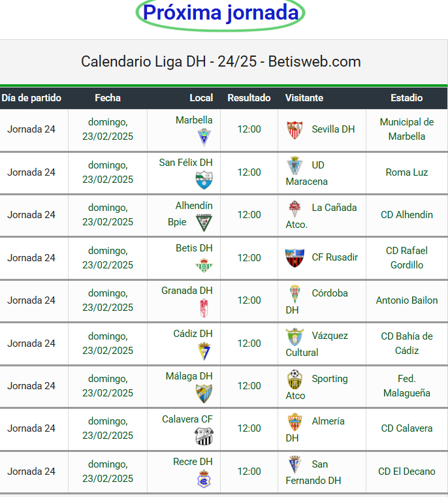Click the Calavera CF crest
The height and width of the screenshot is (497, 448).
click(x=204, y=436)
